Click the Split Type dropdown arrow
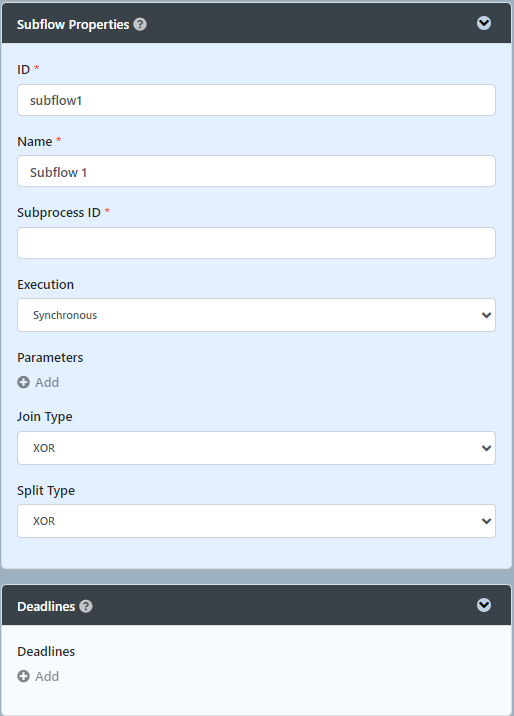The height and width of the screenshot is (716, 514). (x=486, y=521)
